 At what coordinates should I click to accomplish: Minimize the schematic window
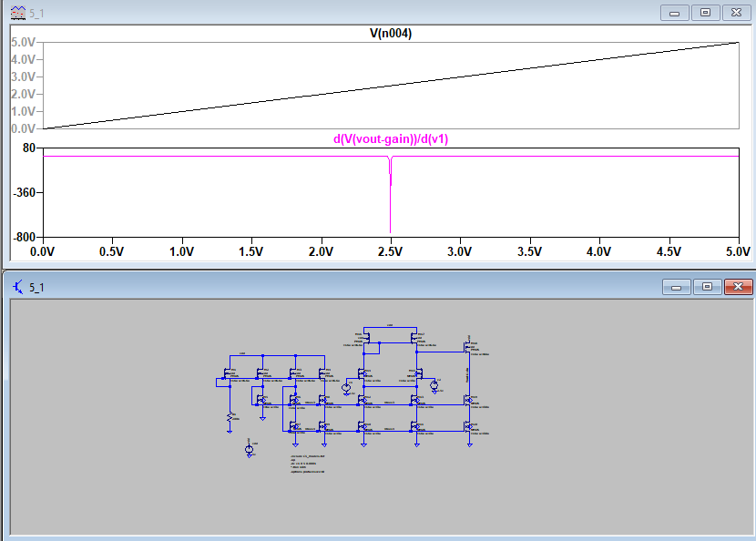(x=675, y=286)
